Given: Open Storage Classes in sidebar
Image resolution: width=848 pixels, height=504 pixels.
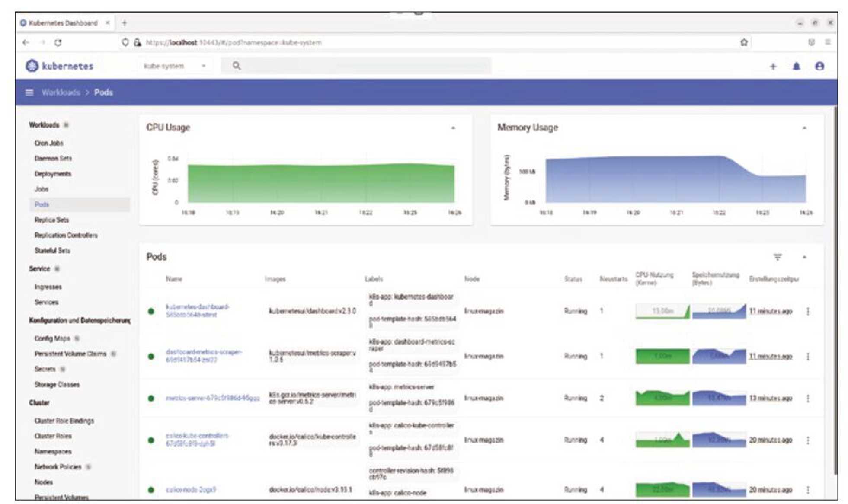Looking at the screenshot, I should click(x=57, y=384).
